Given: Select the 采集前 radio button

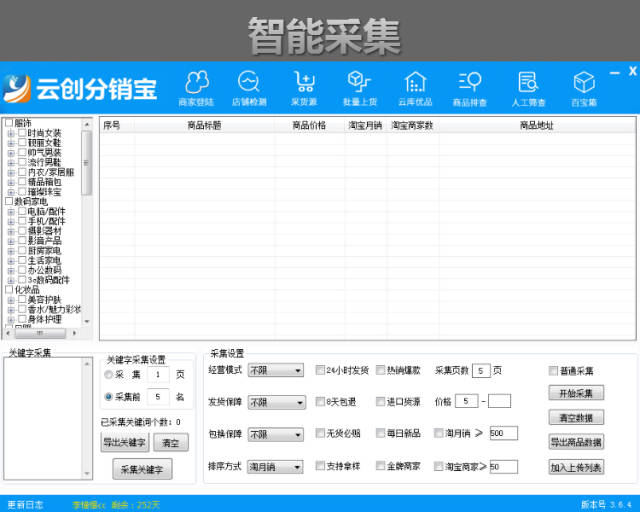Looking at the screenshot, I should (x=109, y=396).
